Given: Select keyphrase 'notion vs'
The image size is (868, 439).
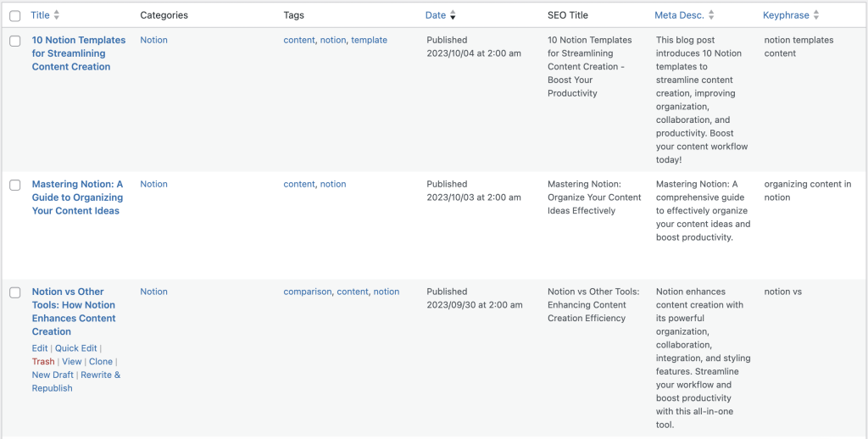Looking at the screenshot, I should (782, 292).
